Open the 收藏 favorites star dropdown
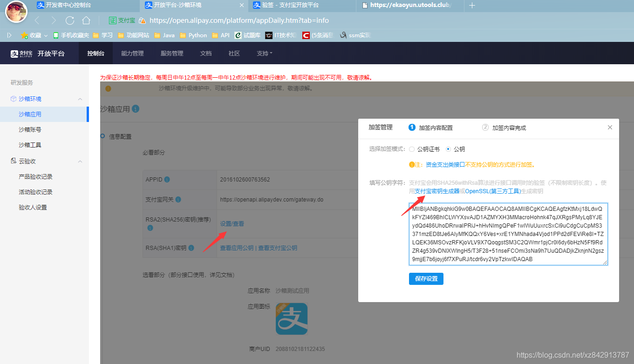Screen dimensions: 634x364 [34, 35]
